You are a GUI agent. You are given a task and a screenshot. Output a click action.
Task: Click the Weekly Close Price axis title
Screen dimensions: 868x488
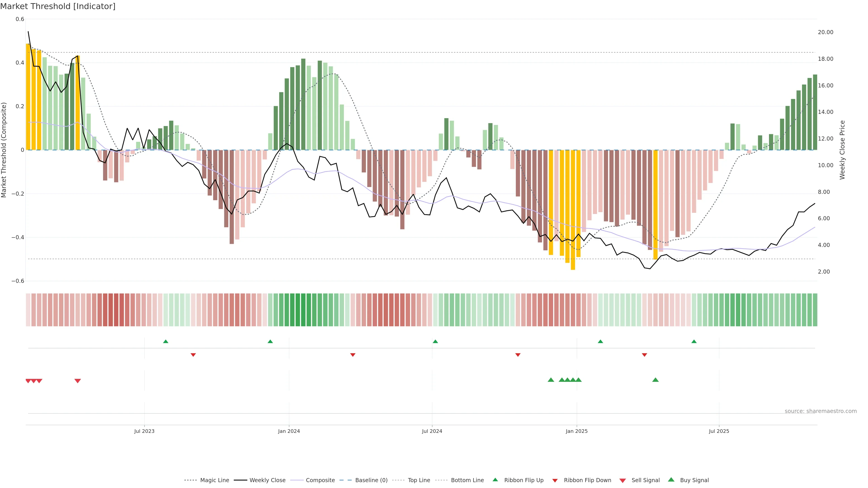point(842,150)
